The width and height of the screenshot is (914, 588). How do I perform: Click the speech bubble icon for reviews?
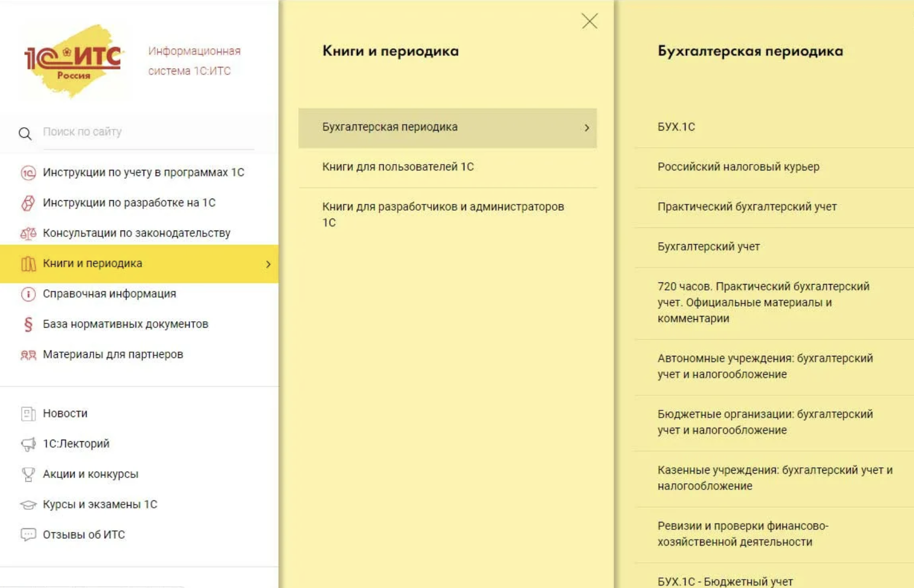[28, 535]
